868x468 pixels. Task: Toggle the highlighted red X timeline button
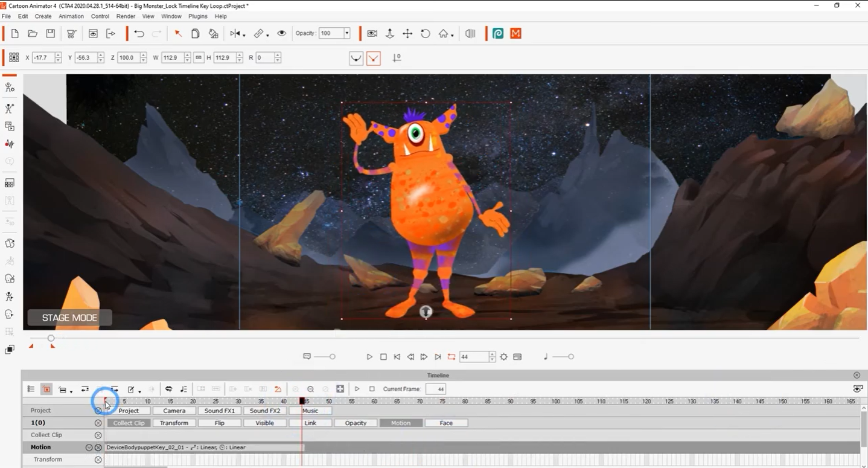coord(46,389)
